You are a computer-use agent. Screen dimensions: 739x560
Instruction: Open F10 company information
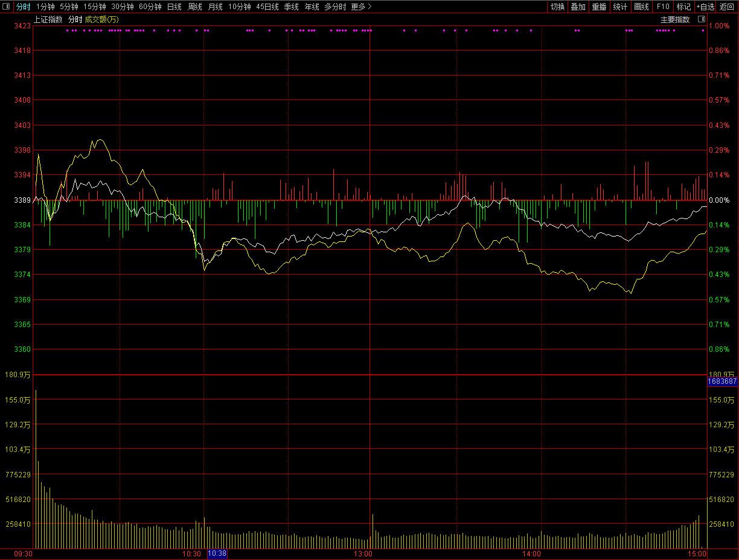(x=663, y=7)
